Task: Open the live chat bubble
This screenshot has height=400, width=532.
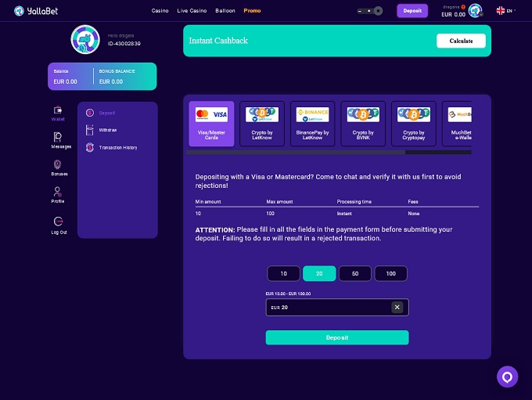Action: pos(507,377)
